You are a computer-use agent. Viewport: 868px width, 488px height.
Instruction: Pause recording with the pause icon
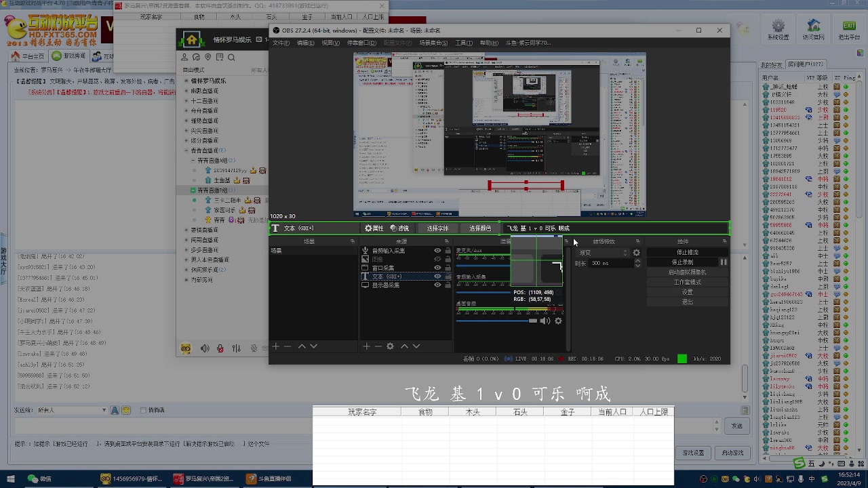(x=724, y=262)
